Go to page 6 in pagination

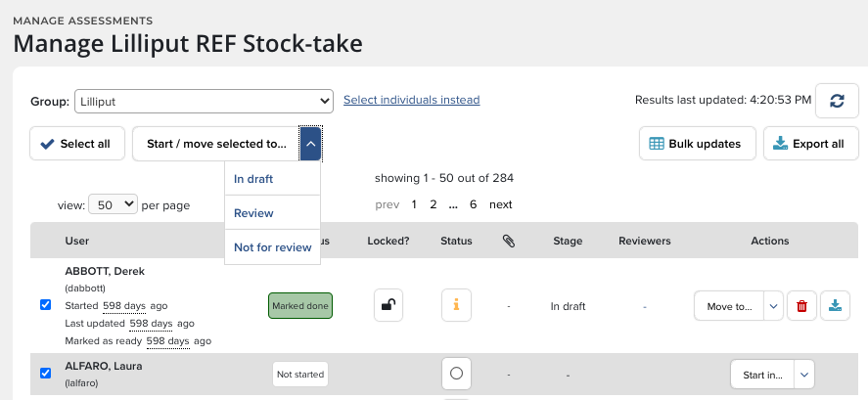[474, 204]
